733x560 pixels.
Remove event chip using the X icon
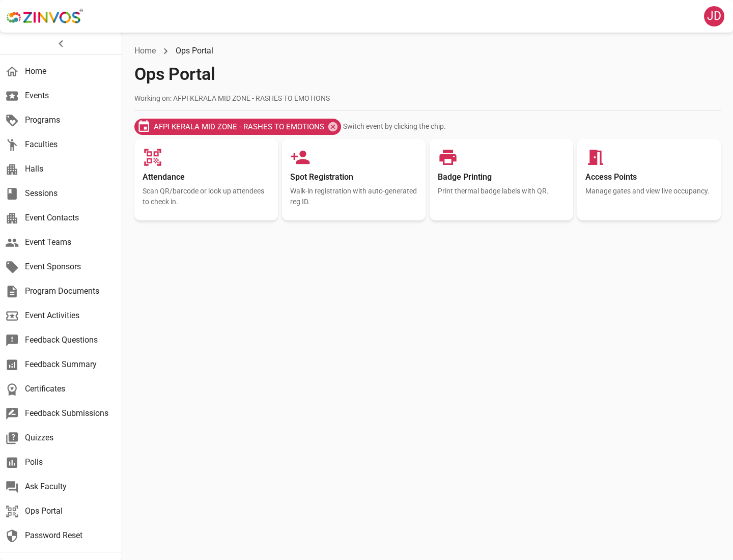(x=333, y=127)
